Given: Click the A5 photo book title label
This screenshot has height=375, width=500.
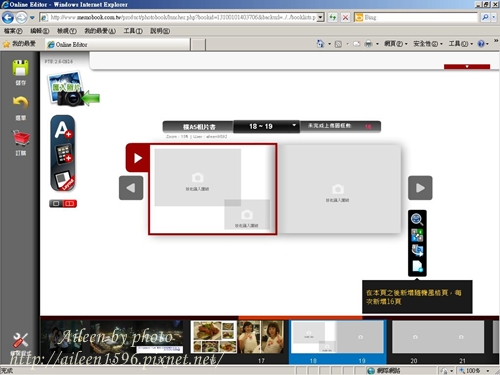Looking at the screenshot, I should point(198,127).
